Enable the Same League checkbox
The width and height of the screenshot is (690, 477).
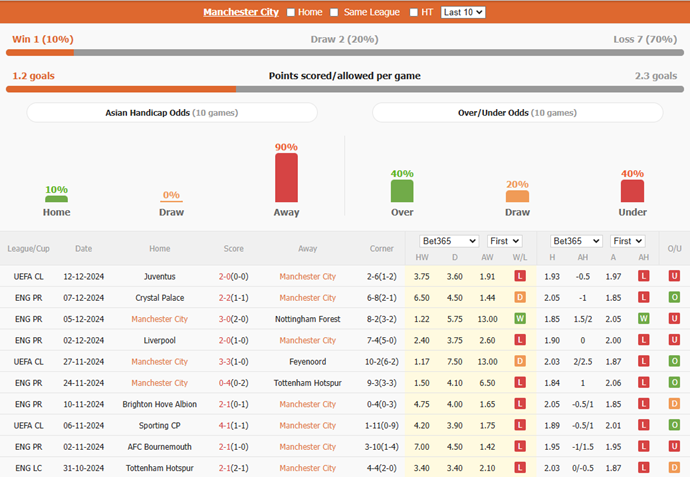coord(334,12)
